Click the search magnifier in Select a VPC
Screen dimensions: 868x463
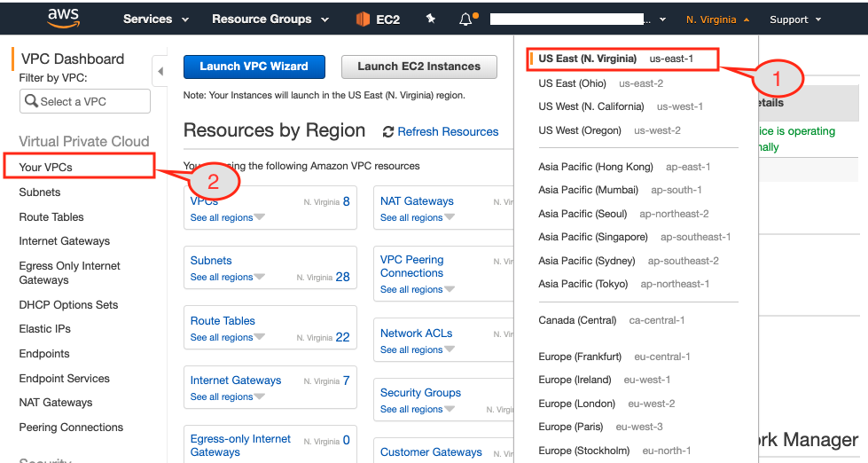[32, 101]
